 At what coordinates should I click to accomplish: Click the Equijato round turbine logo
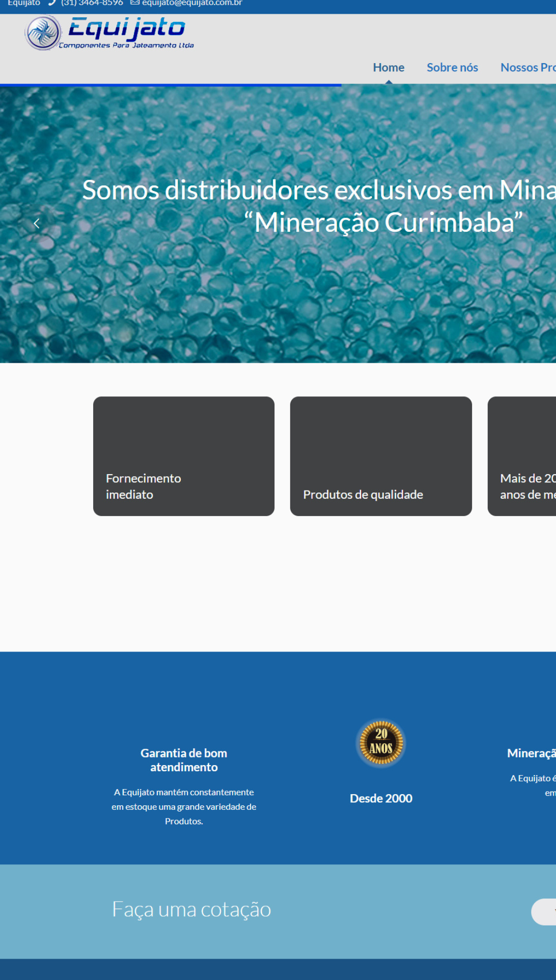tap(43, 33)
